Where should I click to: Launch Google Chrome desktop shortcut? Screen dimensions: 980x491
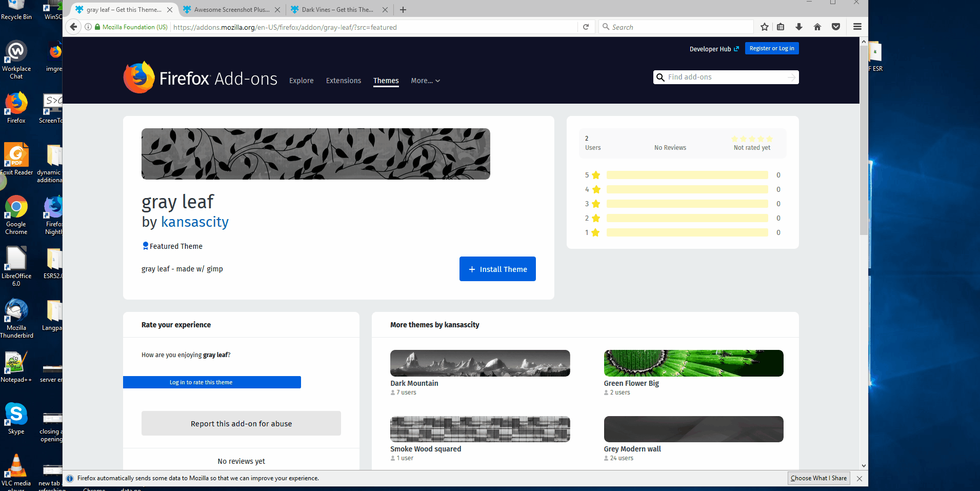coord(16,215)
